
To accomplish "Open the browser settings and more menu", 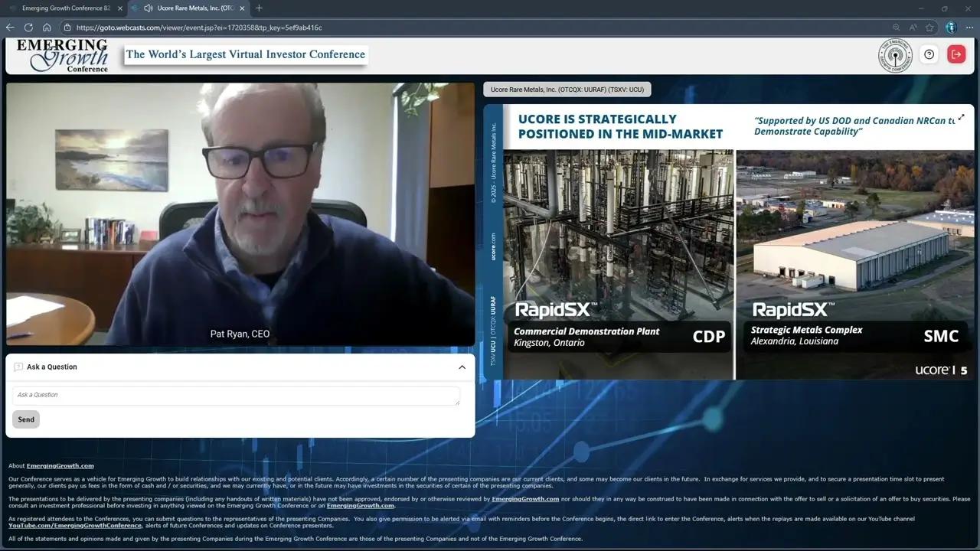I will pos(969,28).
